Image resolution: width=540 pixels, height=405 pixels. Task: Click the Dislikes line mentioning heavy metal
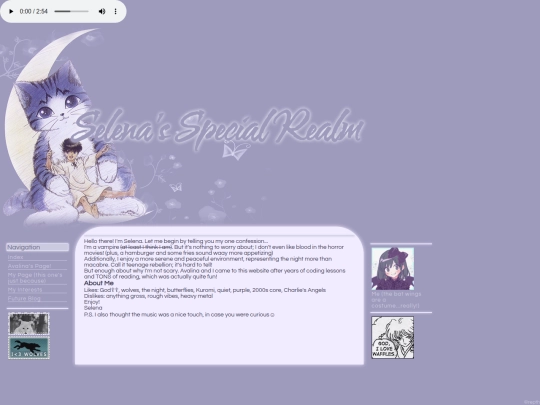pos(148,296)
